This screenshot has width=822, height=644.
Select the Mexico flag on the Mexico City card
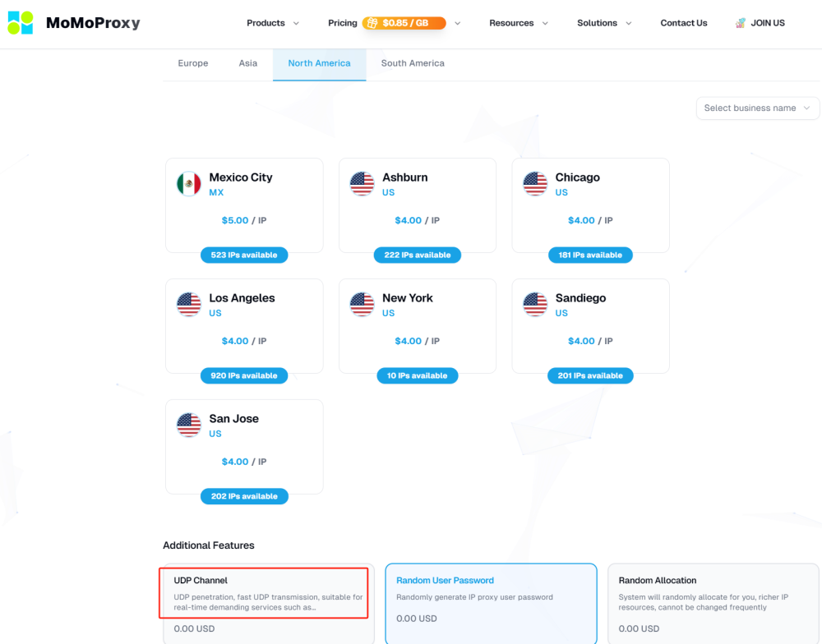click(x=189, y=184)
